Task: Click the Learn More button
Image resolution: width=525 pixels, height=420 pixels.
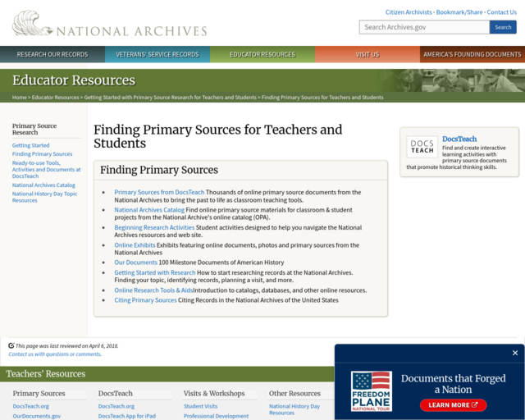Action: 453,405
